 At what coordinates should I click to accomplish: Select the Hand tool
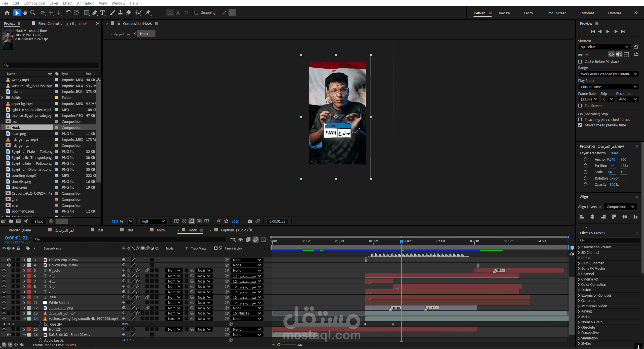(25, 13)
